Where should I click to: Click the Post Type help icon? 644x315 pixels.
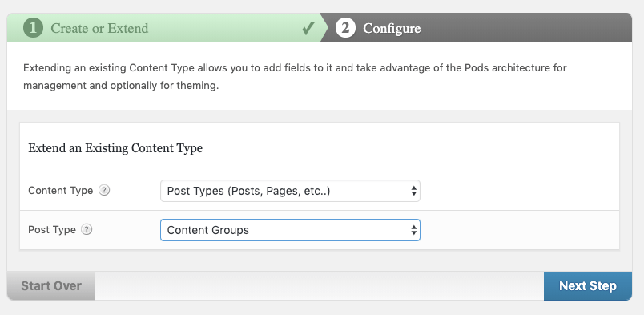tap(87, 230)
